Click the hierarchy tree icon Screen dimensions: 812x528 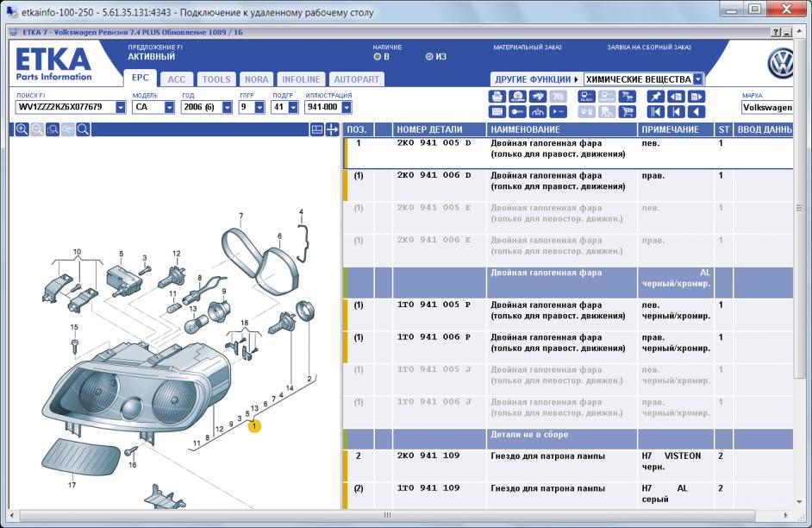538,111
